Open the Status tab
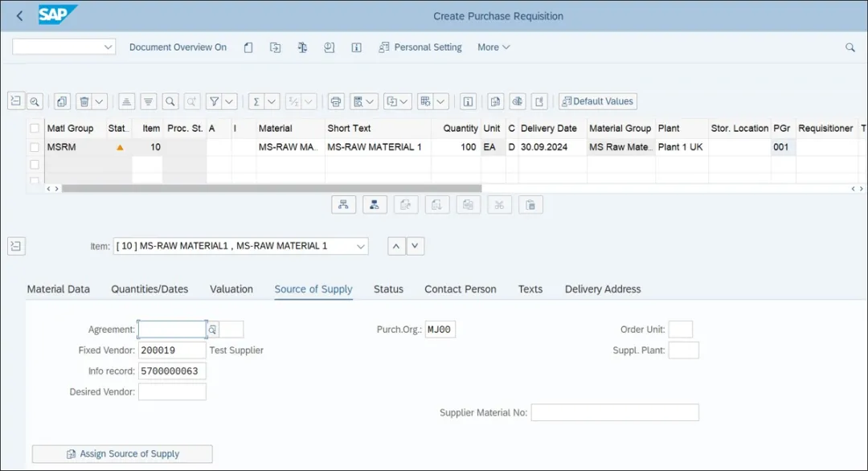This screenshot has width=868, height=471. (388, 289)
